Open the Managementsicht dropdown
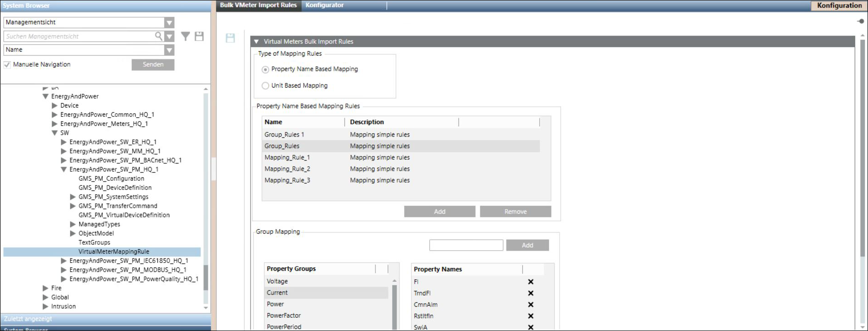868x331 pixels. click(x=169, y=22)
